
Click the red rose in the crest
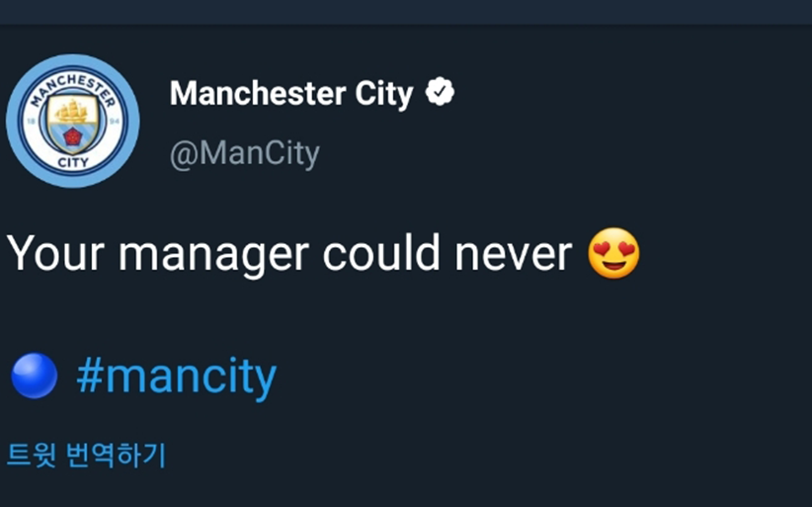point(72,137)
